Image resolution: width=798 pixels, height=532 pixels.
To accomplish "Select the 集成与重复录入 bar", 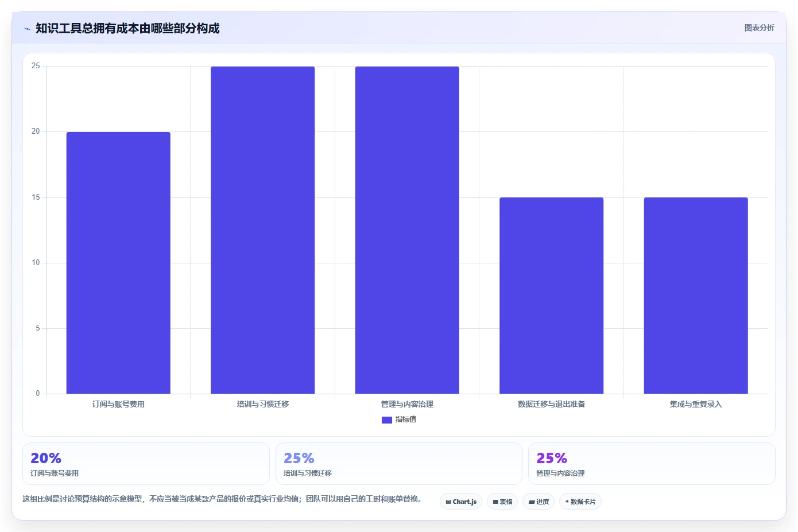I will coord(696,296).
